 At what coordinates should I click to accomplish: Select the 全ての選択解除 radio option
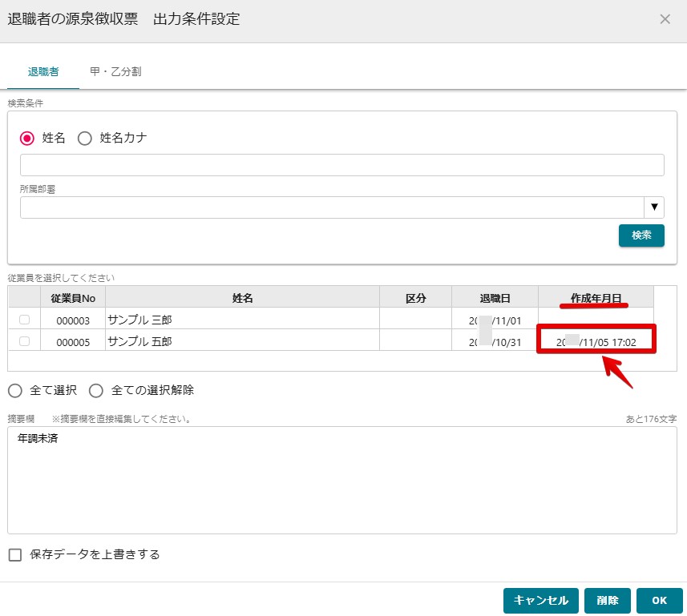96,391
